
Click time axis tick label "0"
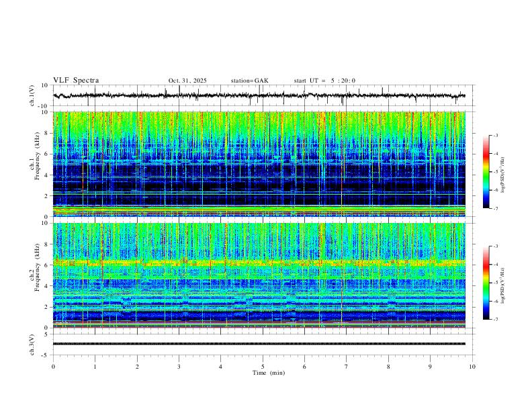(x=53, y=367)
